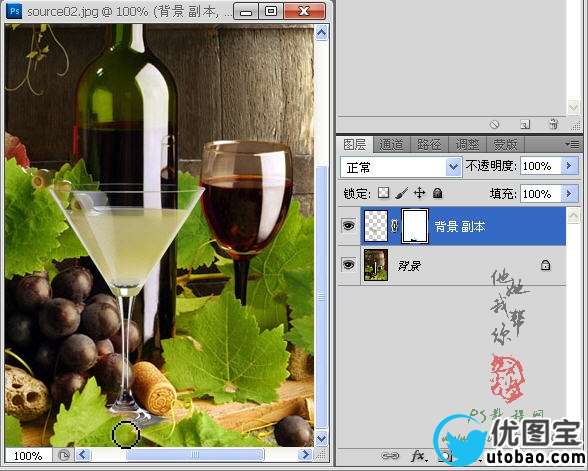Switch to the 通道 tab
This screenshot has height=471, width=588.
pos(391,144)
